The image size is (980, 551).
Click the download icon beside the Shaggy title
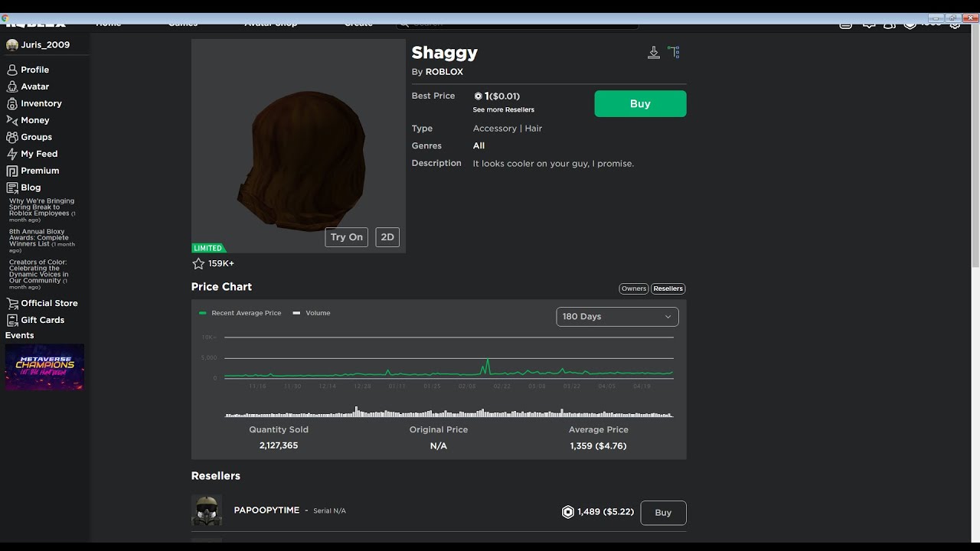click(653, 52)
